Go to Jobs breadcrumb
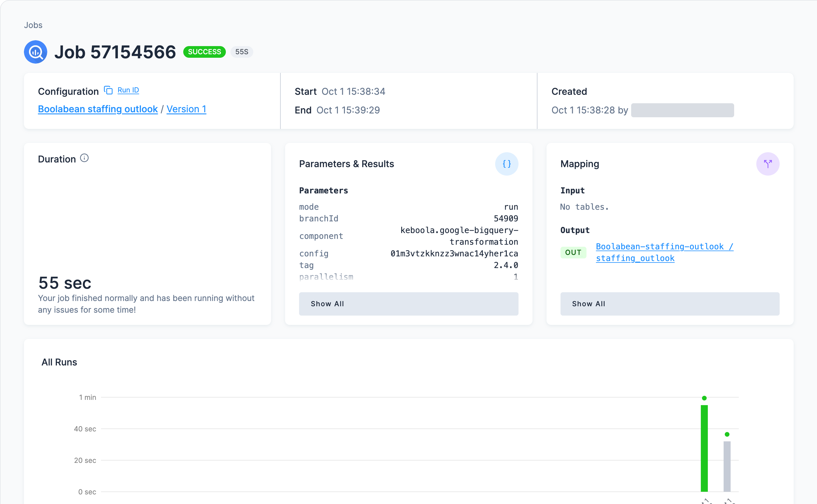The width and height of the screenshot is (817, 504). [x=33, y=25]
